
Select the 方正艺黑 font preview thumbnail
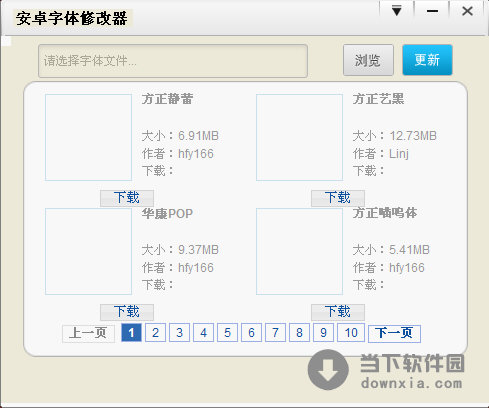299,137
